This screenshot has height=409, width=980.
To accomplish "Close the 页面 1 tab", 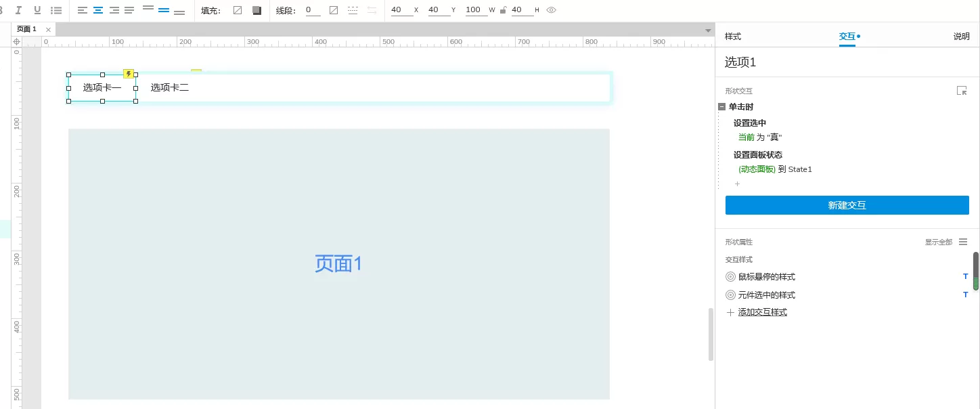I will tap(48, 30).
